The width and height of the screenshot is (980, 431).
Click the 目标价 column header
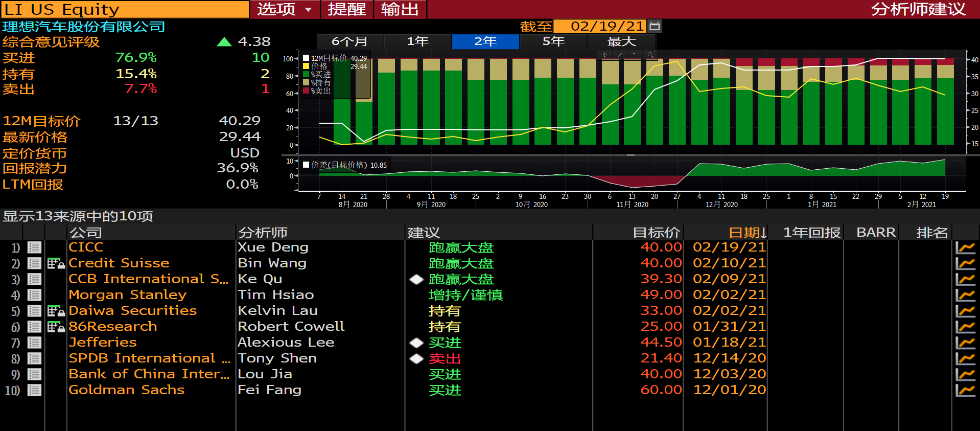657,233
